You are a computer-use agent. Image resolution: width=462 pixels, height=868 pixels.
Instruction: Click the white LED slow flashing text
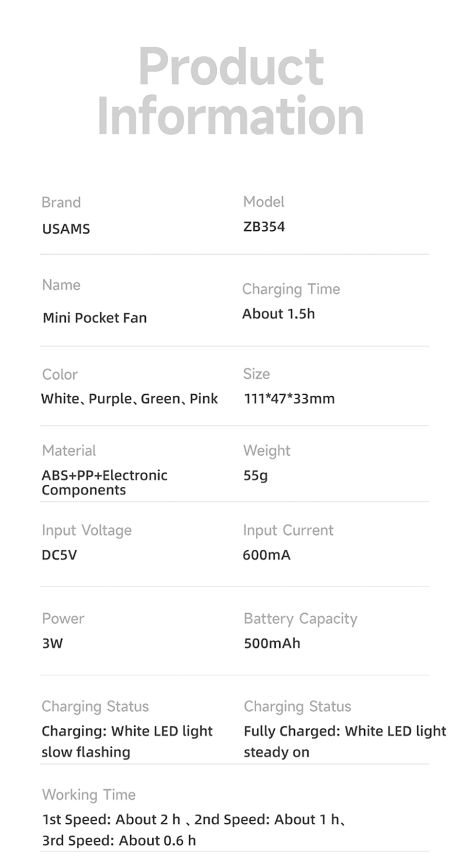(x=127, y=741)
